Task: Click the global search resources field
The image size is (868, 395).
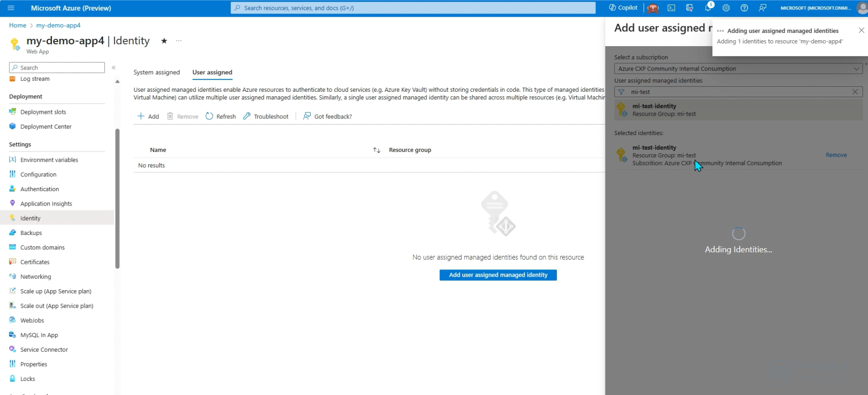Action: tap(413, 8)
